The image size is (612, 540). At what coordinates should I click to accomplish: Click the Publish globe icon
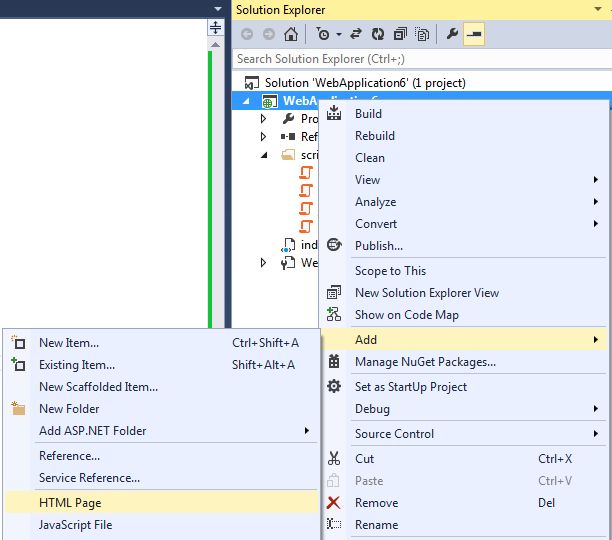pos(334,245)
